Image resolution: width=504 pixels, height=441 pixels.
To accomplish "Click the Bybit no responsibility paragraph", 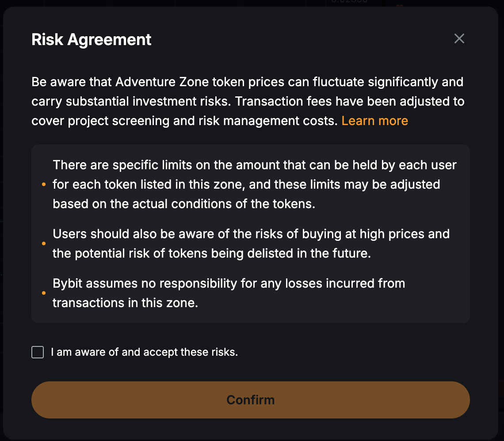I will [x=228, y=293].
